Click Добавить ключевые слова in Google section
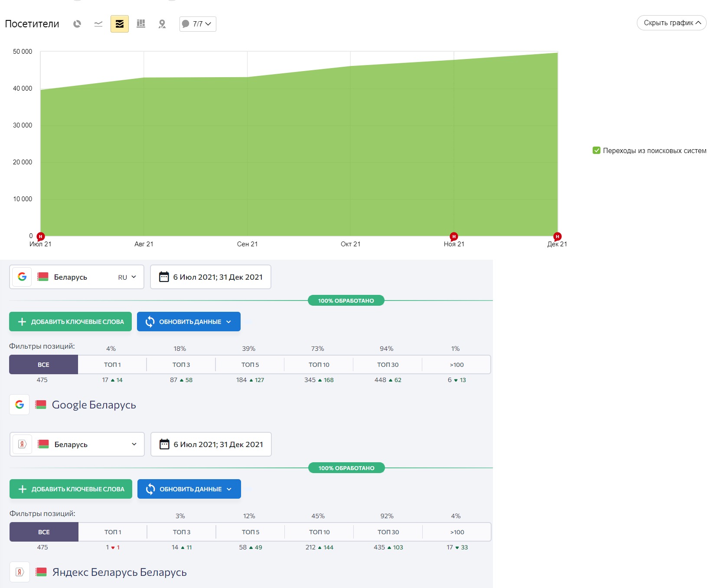This screenshot has height=588, width=711. 70,322
